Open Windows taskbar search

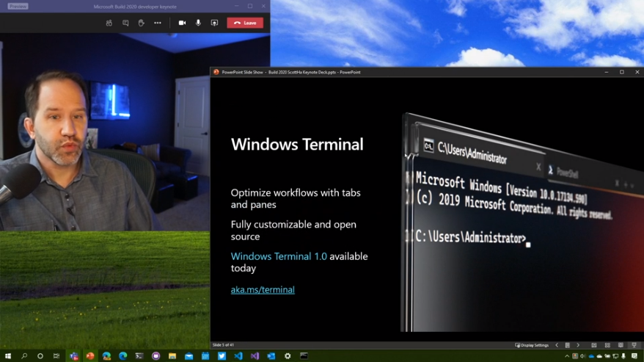(x=24, y=356)
